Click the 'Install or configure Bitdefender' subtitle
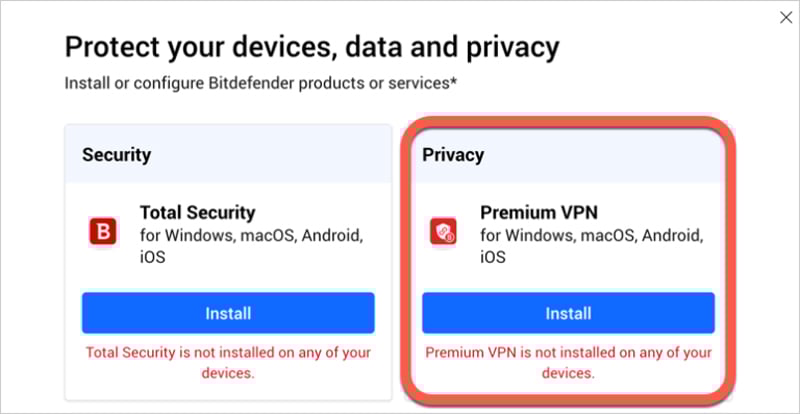The height and width of the screenshot is (414, 800). 260,82
